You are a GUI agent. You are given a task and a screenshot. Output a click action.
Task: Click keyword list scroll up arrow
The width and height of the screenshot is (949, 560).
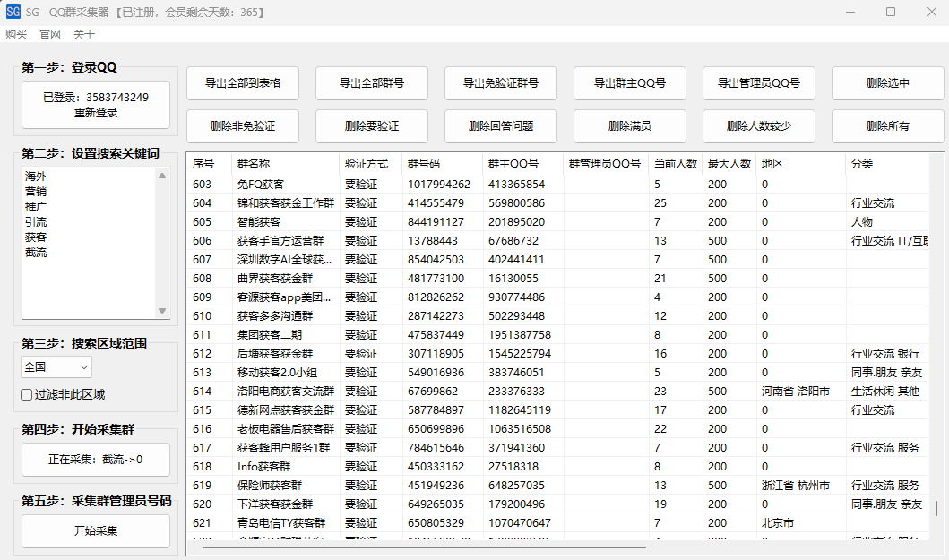point(162,176)
